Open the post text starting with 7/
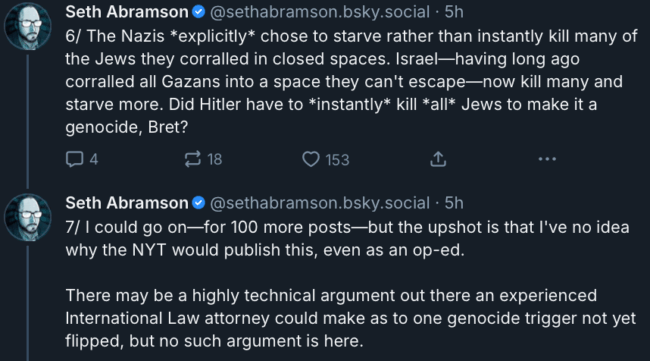Viewport: 650px width, 361px height. pyautogui.click(x=351, y=284)
